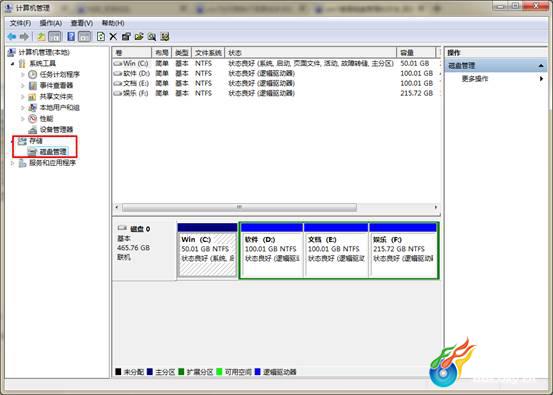Screen dimensions: 553x395
Task: Select the 娱乐 (F:) volume row
Action: [276, 93]
